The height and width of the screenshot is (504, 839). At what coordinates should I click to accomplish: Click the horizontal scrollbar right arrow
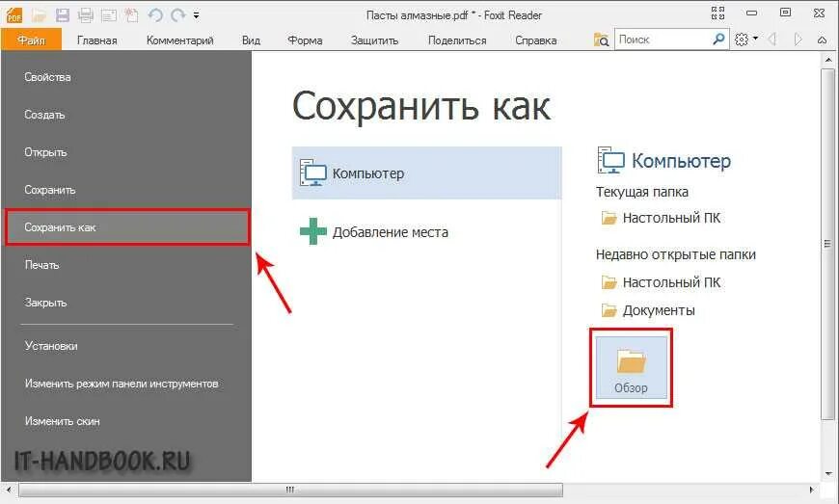tap(812, 490)
